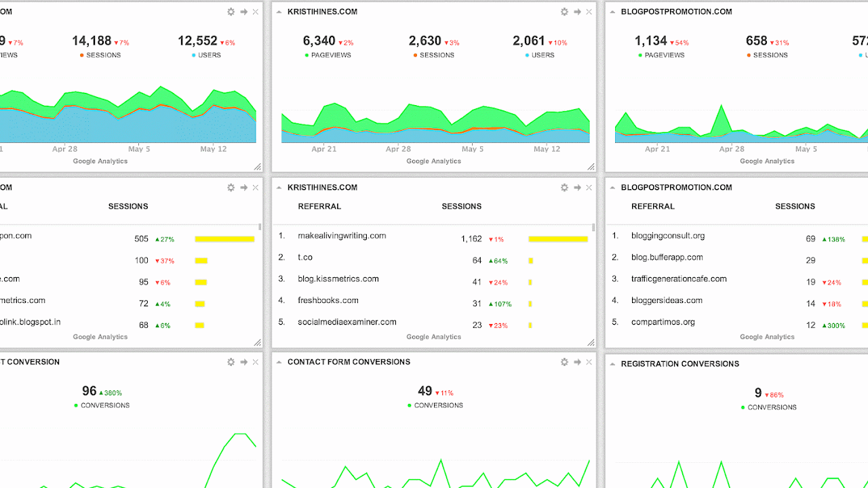This screenshot has width=868, height=488.
Task: Click orange Sessions legend dot in KRISTIHINES.COM widget
Action: (416, 55)
